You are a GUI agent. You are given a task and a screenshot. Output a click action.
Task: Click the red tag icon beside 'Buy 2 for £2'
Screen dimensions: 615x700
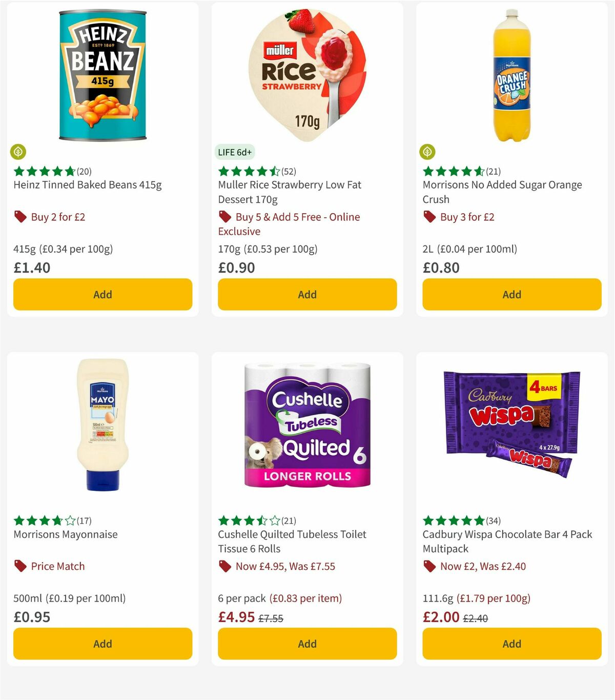(20, 217)
